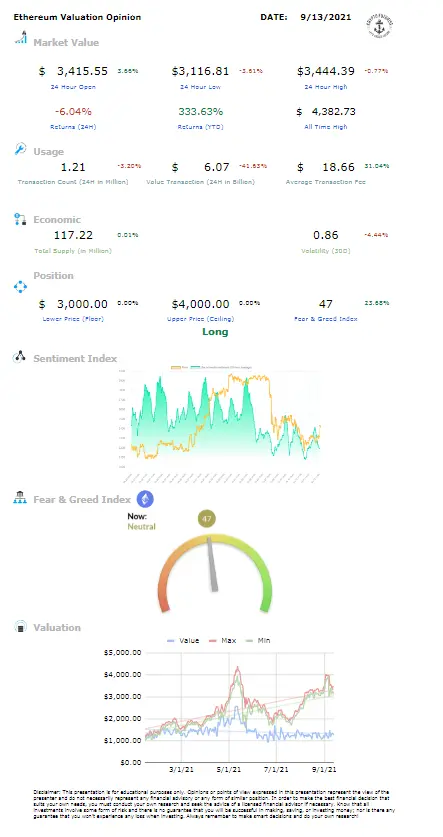The image size is (443, 837).
Task: Click the 5/1/21 axis date label
Action: tap(229, 769)
